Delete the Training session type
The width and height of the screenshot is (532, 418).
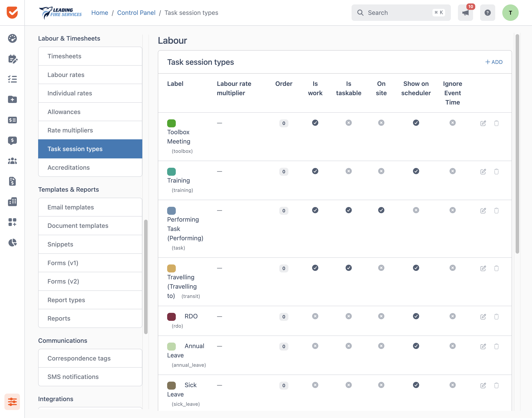coord(496,172)
